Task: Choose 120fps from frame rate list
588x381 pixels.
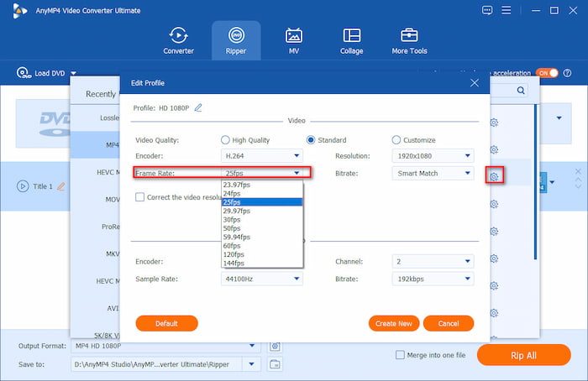Action: pos(262,254)
